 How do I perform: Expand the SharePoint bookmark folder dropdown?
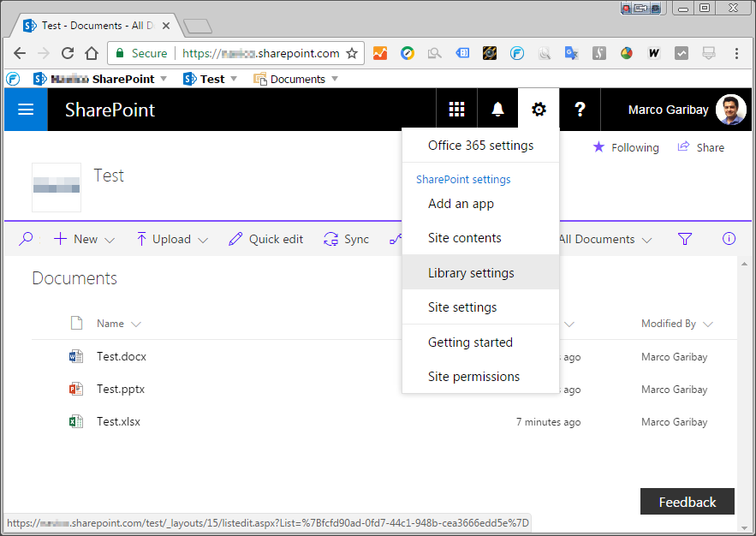coord(164,79)
